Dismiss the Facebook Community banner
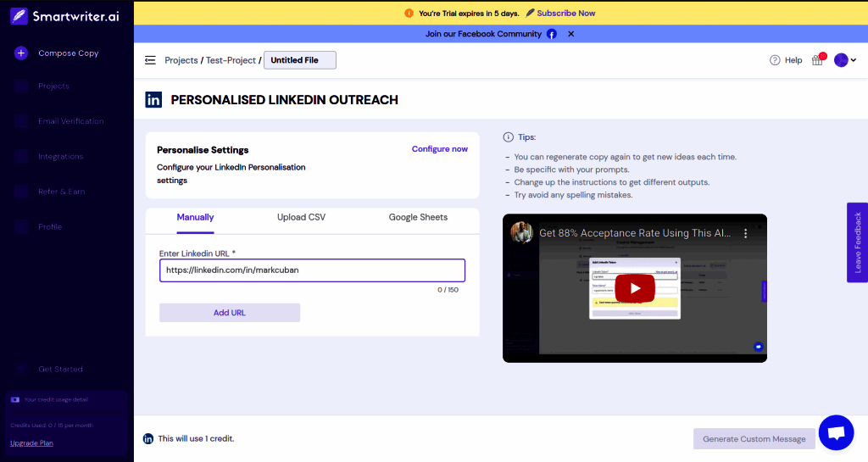The height and width of the screenshot is (462, 868). (570, 34)
